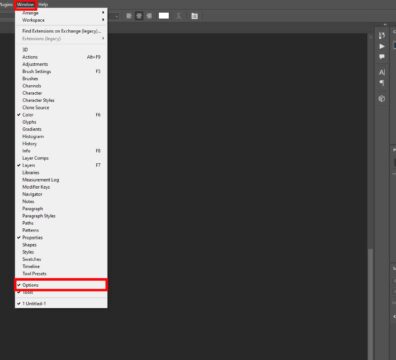The image size is (396, 360).
Task: Toggle the Character and Paragraph panels icon
Action: [194, 16]
